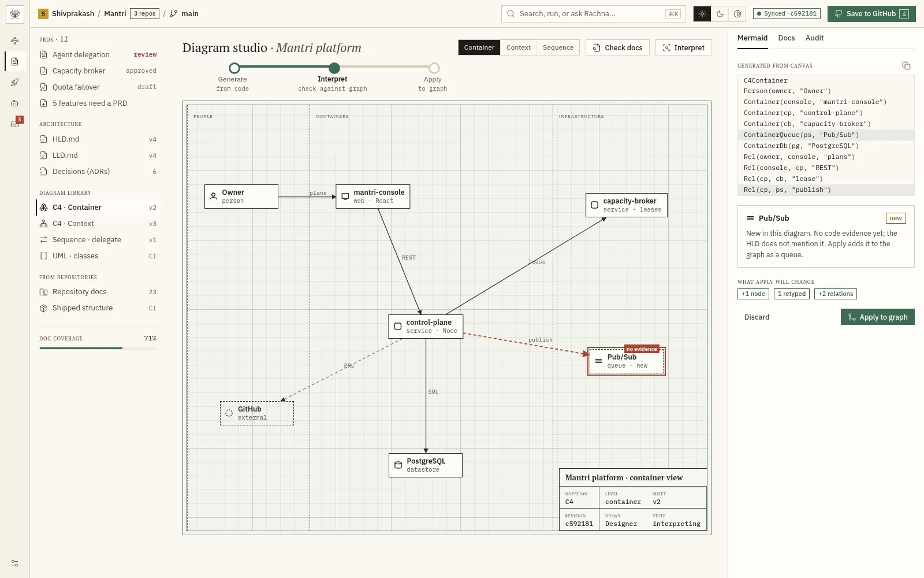This screenshot has width=924, height=578.
Task: Click the PostgreSQL datastore icon
Action: pyautogui.click(x=398, y=465)
